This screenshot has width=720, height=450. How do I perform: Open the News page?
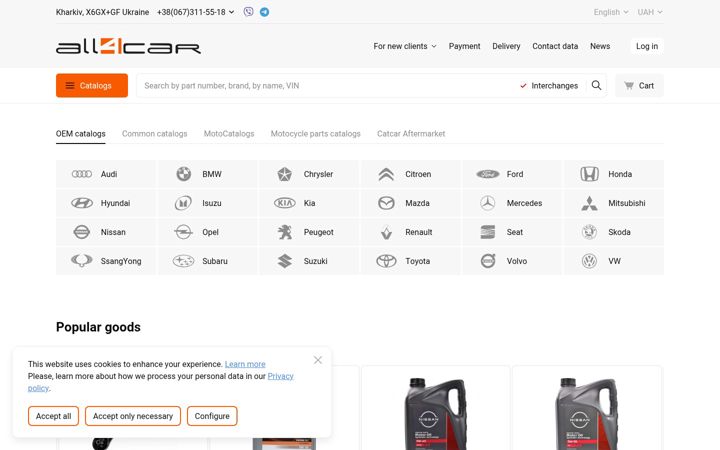coord(600,46)
